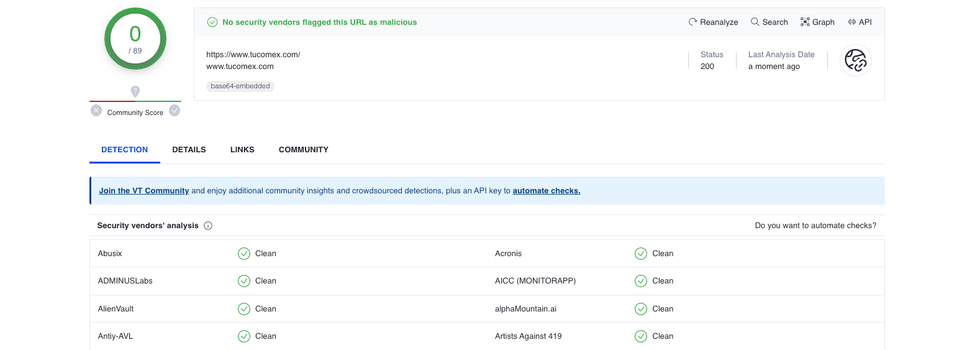Click the green check icon beside Acronis
Screen dimensions: 980x350
pyautogui.click(x=641, y=254)
